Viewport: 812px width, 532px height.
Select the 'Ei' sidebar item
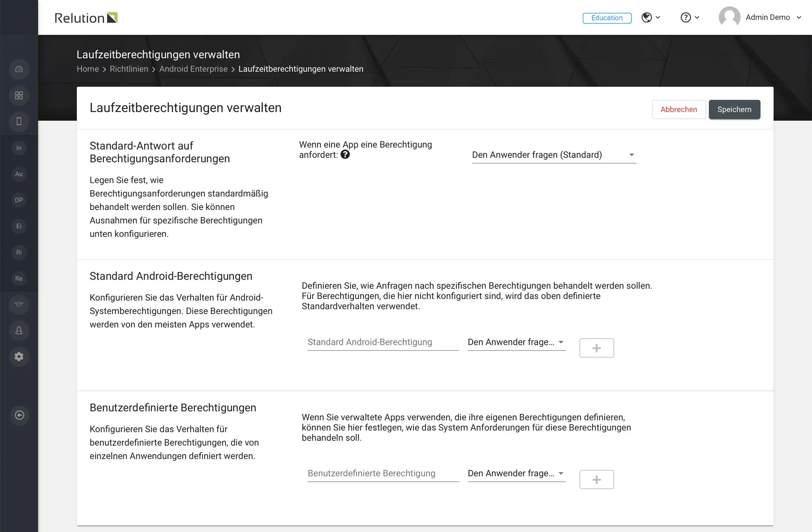coord(19,226)
